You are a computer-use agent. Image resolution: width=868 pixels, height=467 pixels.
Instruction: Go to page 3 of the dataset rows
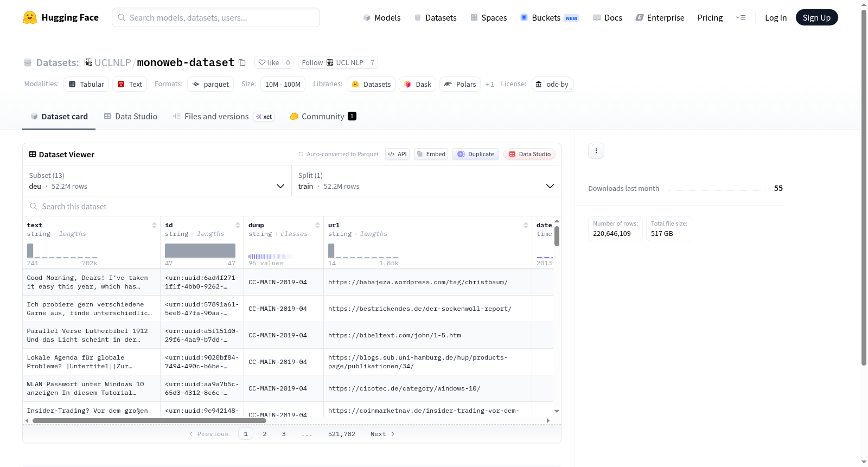tap(284, 434)
